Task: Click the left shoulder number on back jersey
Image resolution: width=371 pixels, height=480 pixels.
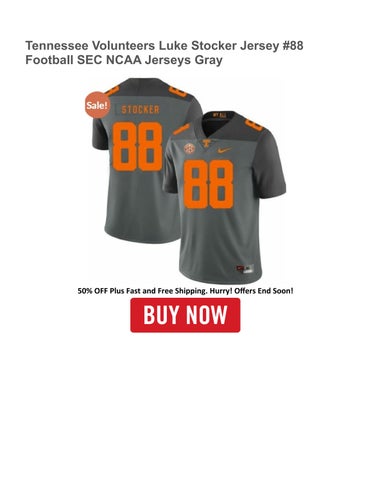Action: [x=112, y=90]
